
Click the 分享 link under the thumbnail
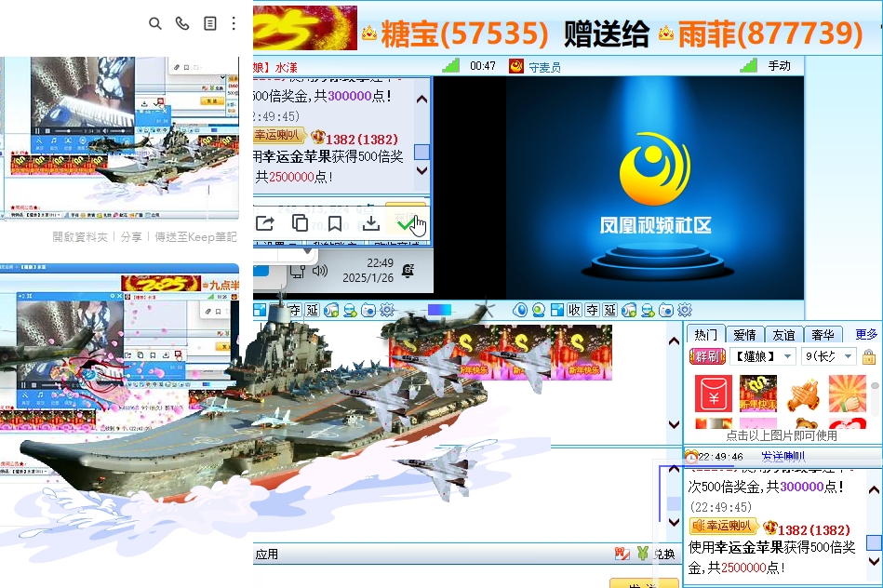[x=131, y=237]
